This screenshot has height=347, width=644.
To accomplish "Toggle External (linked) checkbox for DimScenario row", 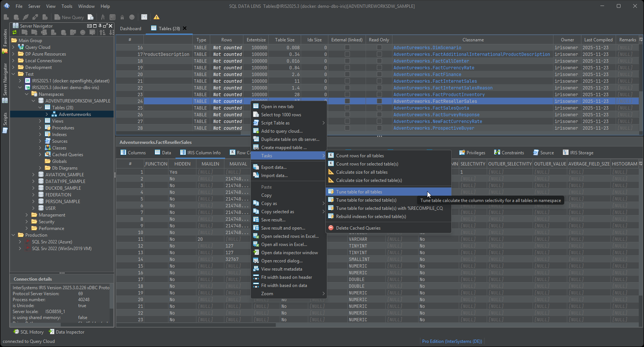I will pos(347,48).
